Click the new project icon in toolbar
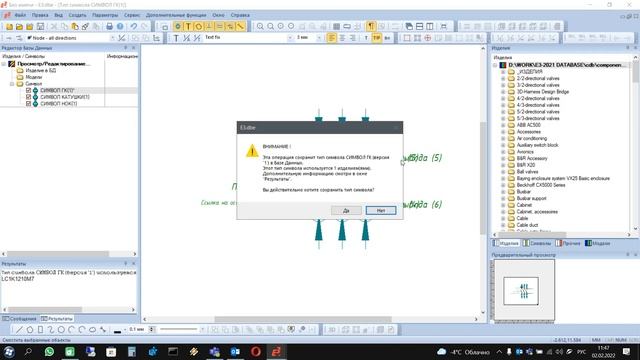Viewport: 640px width, 360px height. click(9, 27)
